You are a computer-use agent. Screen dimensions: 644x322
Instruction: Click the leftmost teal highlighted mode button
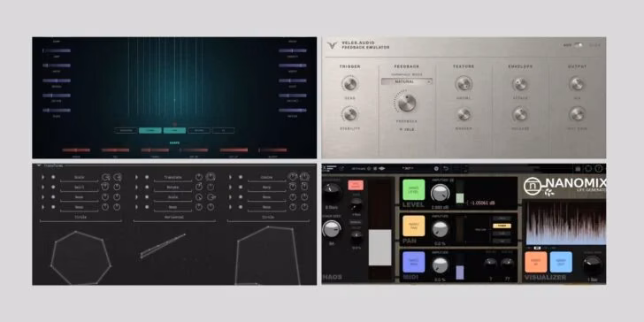(149, 131)
